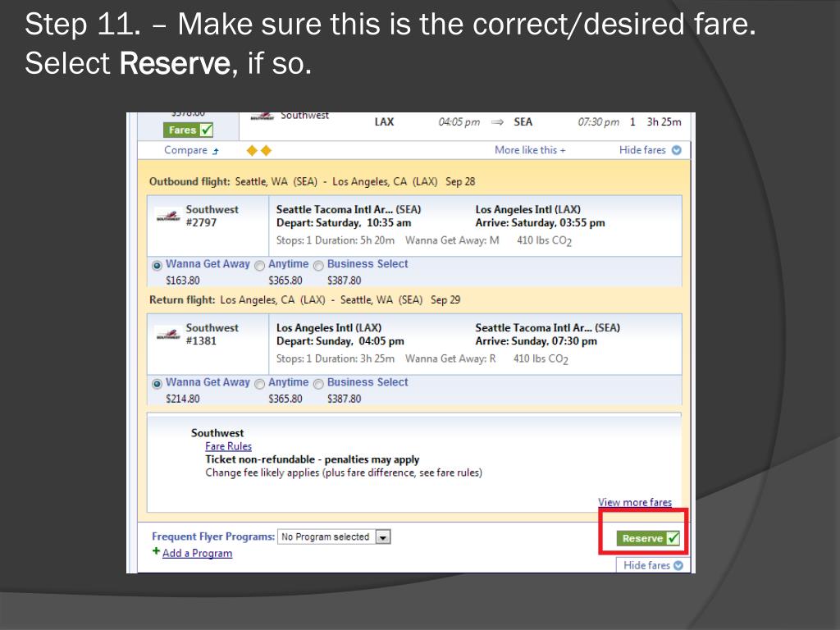Click the Southwest logo in the top summary row
This screenshot has height=630, width=840.
point(262,116)
